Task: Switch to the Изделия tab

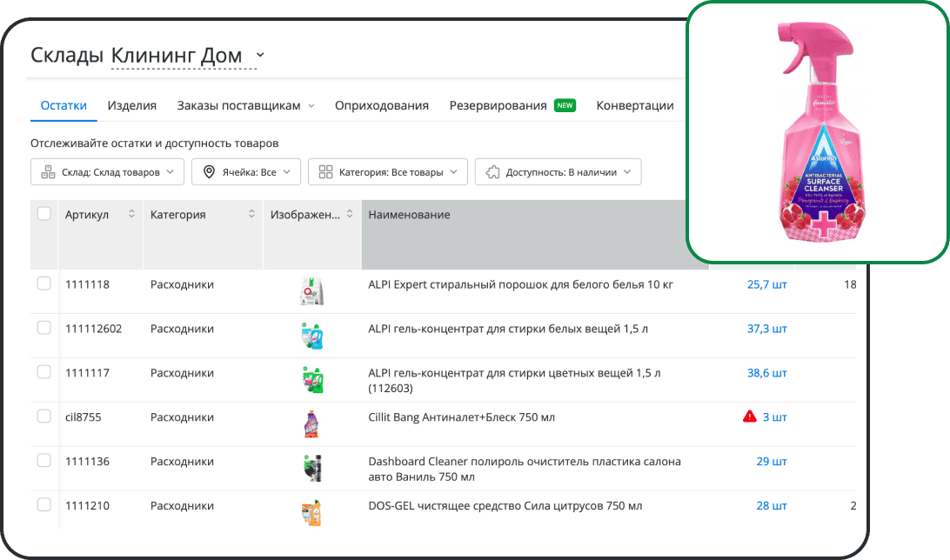Action: click(x=132, y=105)
